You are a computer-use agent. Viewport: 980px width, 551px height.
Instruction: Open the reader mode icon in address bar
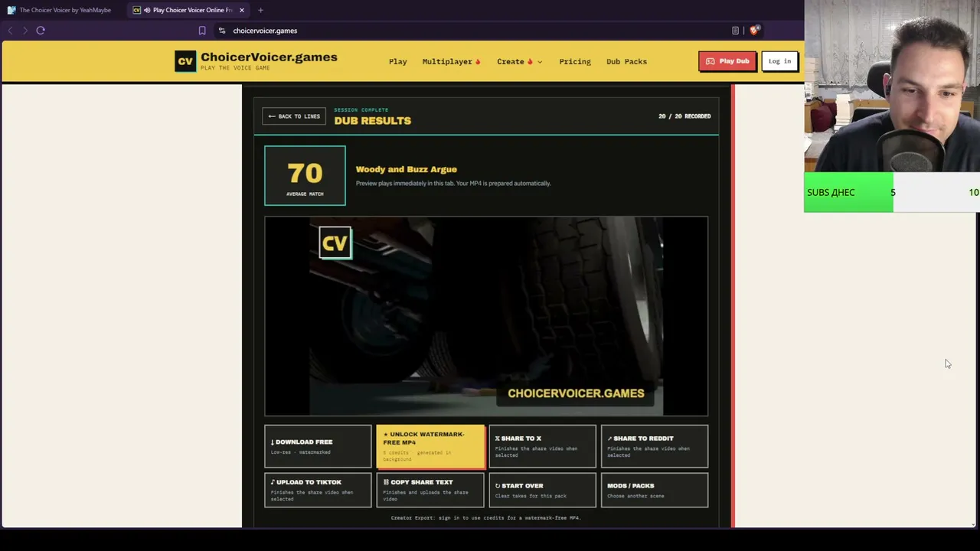pos(735,31)
